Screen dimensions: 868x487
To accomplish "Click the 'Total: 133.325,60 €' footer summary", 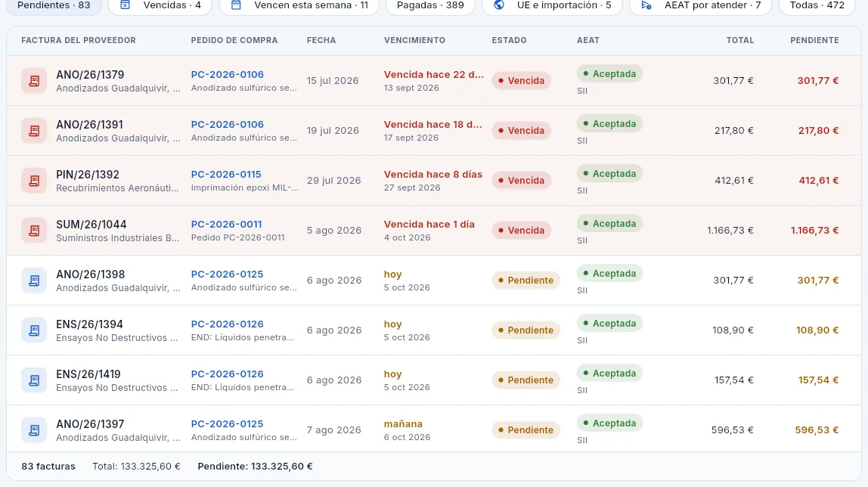I will (x=136, y=467).
